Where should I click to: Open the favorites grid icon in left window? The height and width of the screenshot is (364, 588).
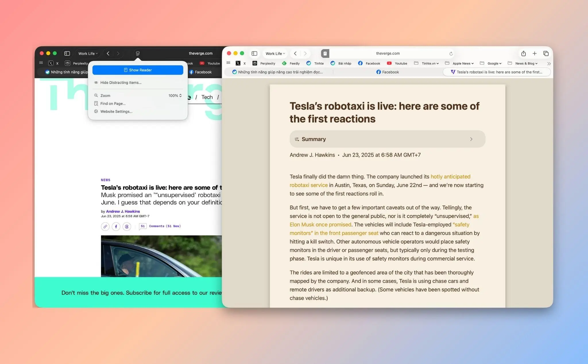(41, 63)
